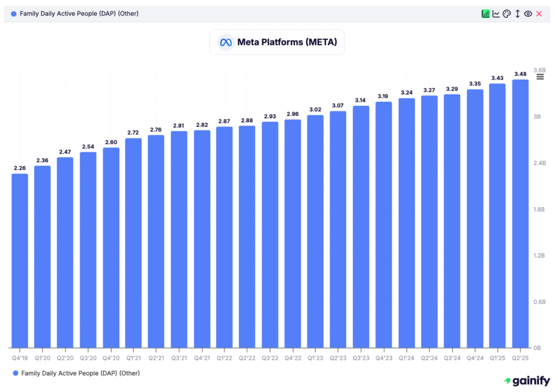Screen dimensions: 558x392
Task: Select the Q4'19 bar showing 2.26
Action: coord(20,260)
